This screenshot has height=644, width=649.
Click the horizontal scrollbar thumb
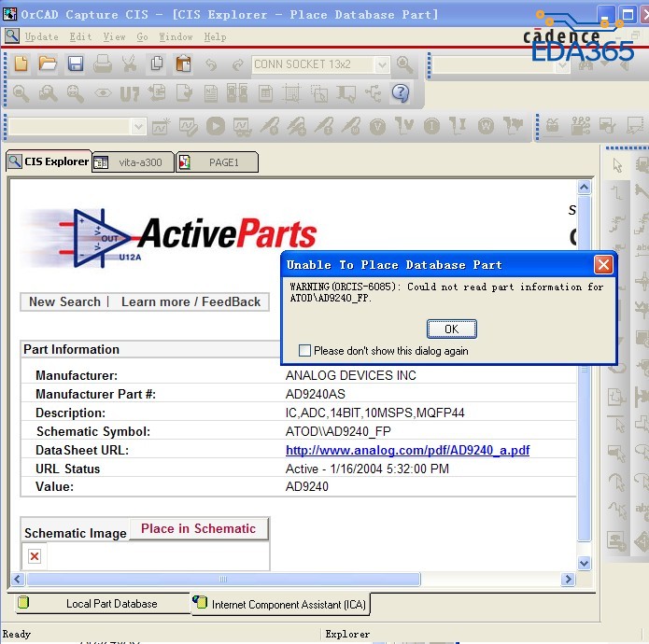point(223,579)
